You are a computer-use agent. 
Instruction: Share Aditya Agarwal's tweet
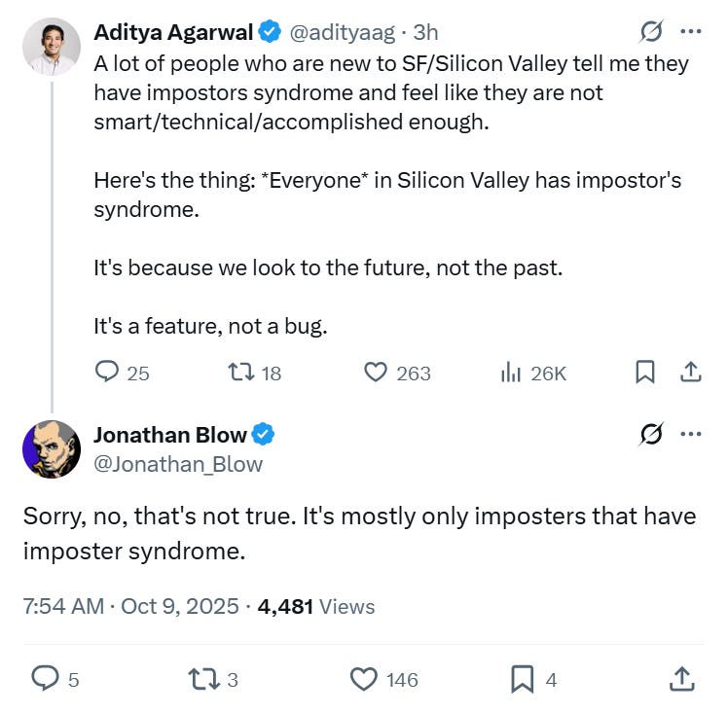690,372
